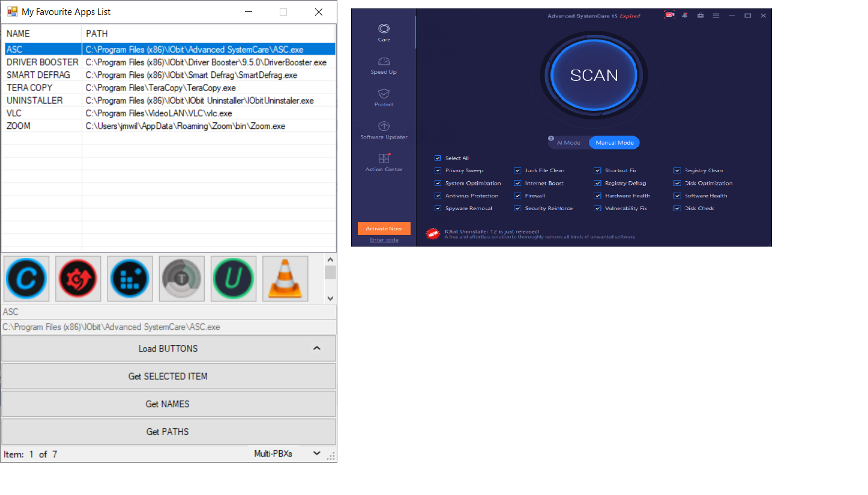Toggle the Select All checkbox
This screenshot has width=868, height=495.
click(x=438, y=158)
